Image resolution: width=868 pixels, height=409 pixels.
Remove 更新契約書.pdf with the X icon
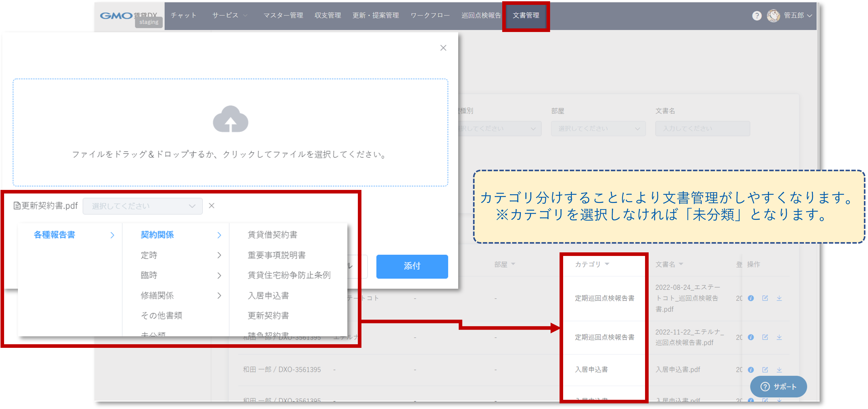[211, 206]
